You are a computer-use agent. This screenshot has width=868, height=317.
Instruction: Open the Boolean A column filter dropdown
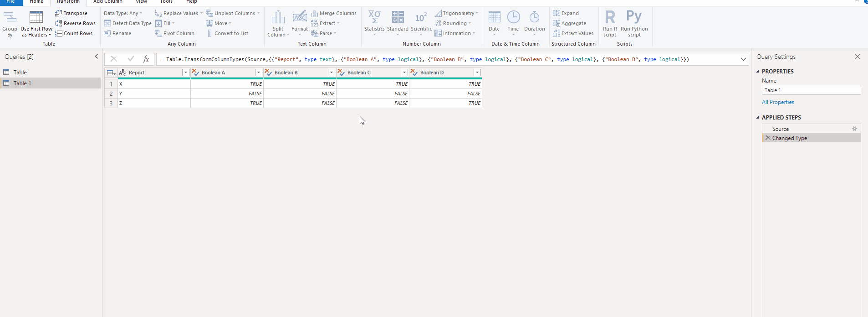pos(258,73)
